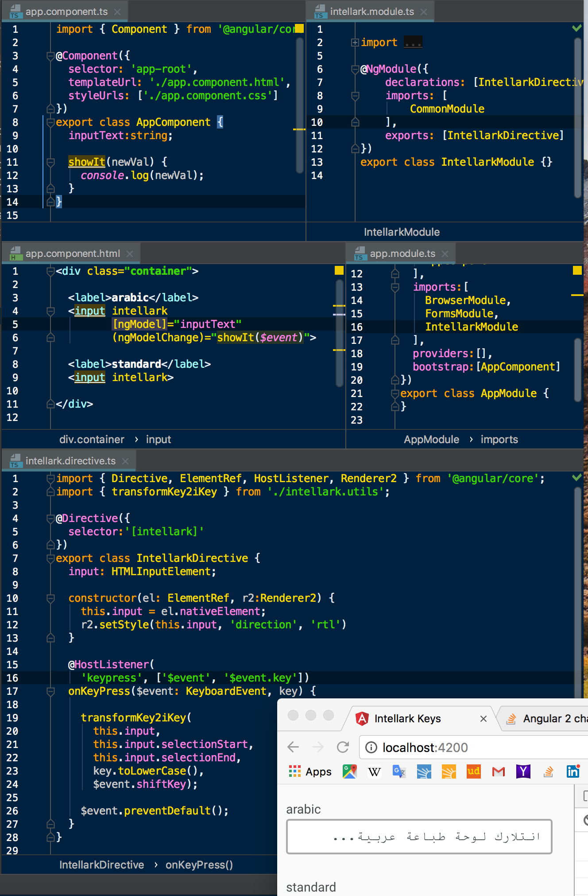Viewport: 588px width, 896px height.
Task: Go back in the Chrome browser
Action: pos(293,748)
